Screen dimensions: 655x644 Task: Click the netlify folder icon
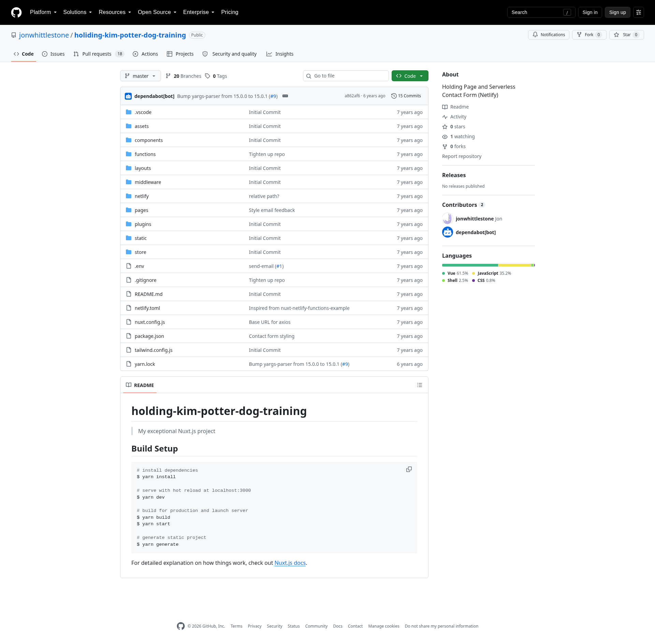(x=129, y=196)
